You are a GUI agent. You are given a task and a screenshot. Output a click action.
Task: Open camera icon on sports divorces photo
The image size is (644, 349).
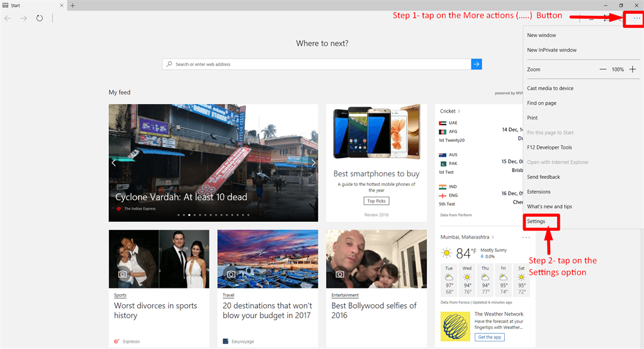[x=122, y=274]
